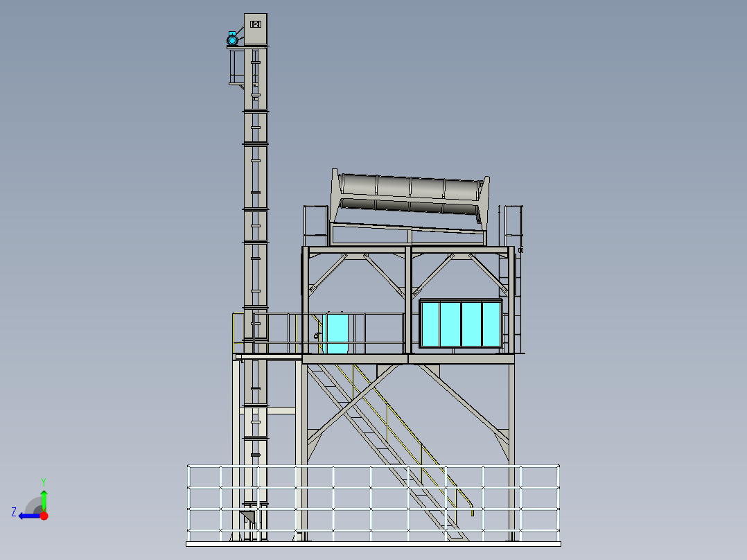Image resolution: width=747 pixels, height=560 pixels.
Task: Click the red origin dot of the axis triad
Action: (x=44, y=516)
